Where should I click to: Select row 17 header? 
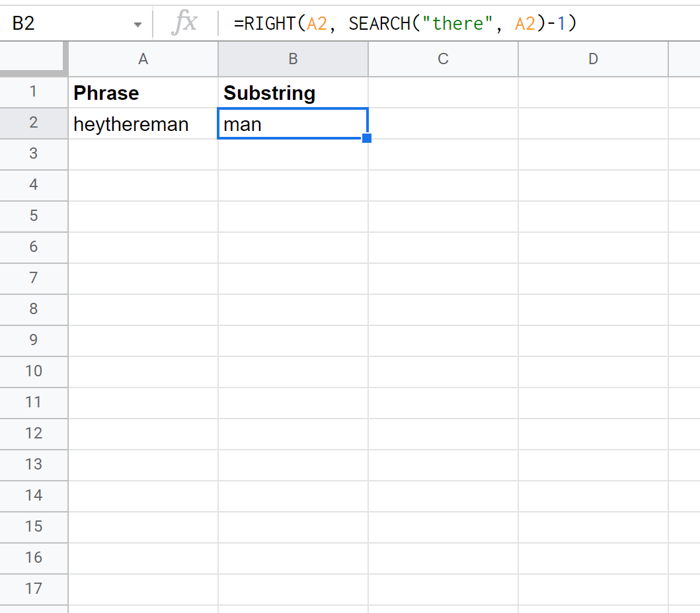(34, 589)
